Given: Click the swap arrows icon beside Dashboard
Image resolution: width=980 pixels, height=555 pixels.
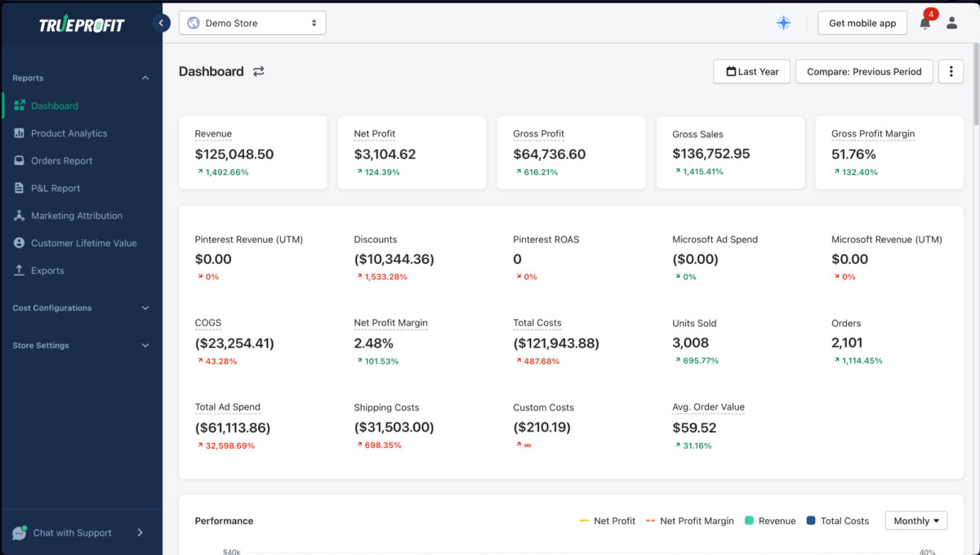Looking at the screenshot, I should (259, 72).
